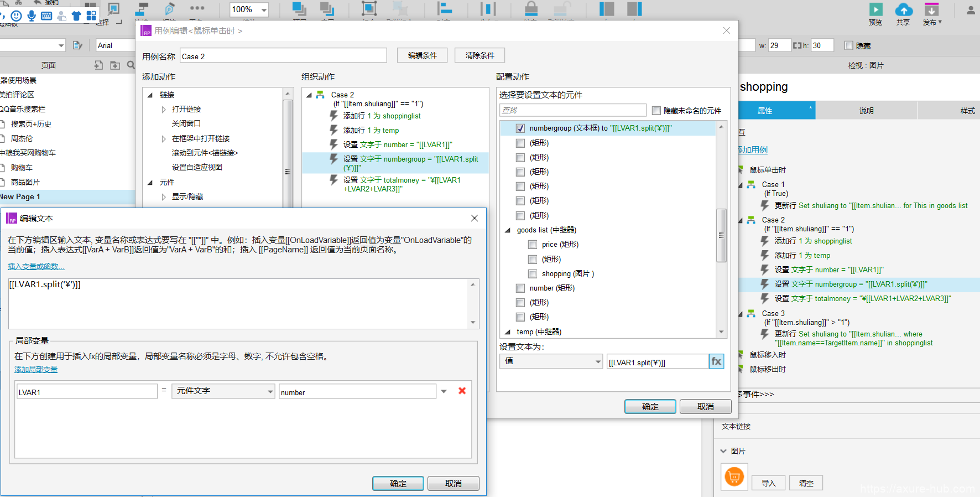Select the selection mode tool icon
The width and height of the screenshot is (980, 497).
(x=113, y=9)
